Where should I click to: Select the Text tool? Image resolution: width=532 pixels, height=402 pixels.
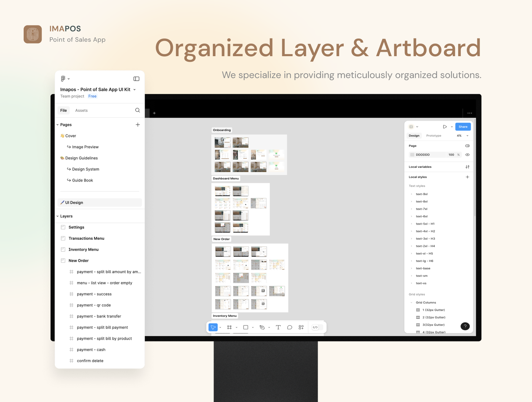coord(278,328)
